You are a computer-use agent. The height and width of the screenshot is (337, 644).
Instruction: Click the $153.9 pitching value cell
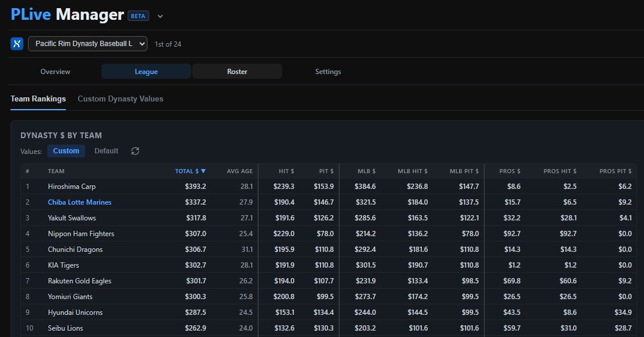coord(323,187)
